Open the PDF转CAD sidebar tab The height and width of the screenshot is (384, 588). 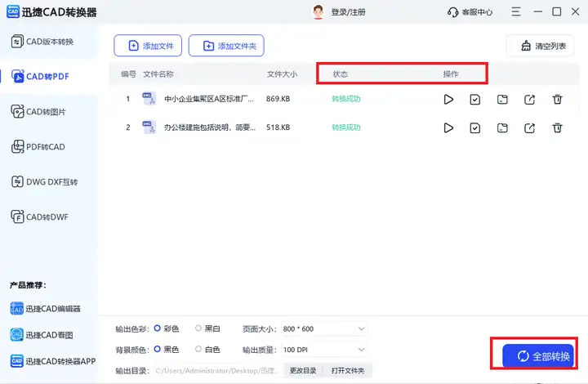[49, 146]
